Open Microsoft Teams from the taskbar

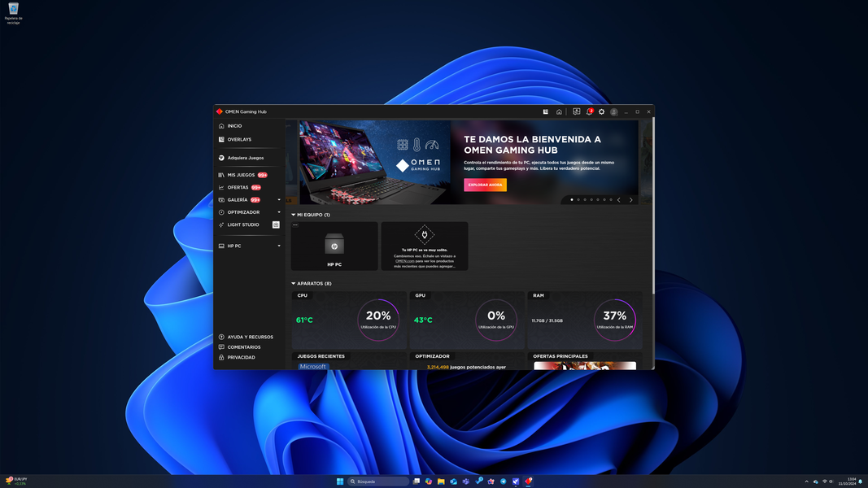[466, 481]
